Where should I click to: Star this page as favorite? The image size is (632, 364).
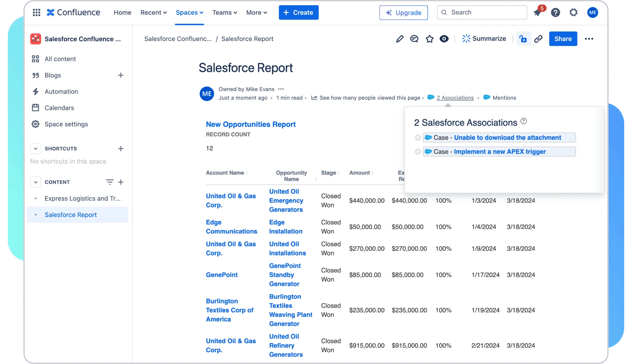coord(429,39)
